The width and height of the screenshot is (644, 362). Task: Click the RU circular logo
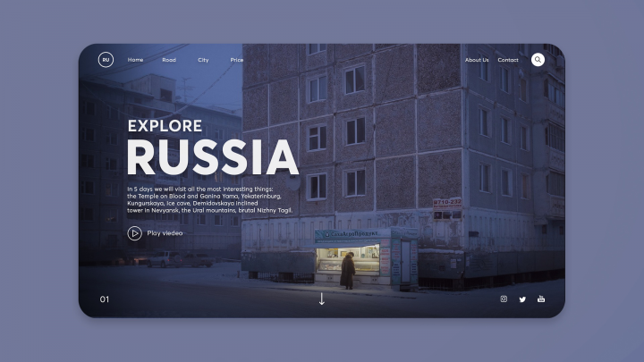(x=106, y=60)
